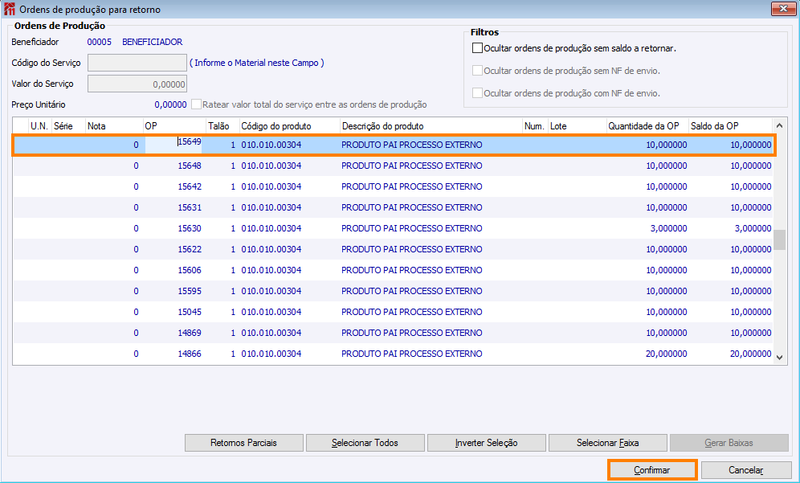
Task: Click the U.N. column header
Action: point(39,126)
